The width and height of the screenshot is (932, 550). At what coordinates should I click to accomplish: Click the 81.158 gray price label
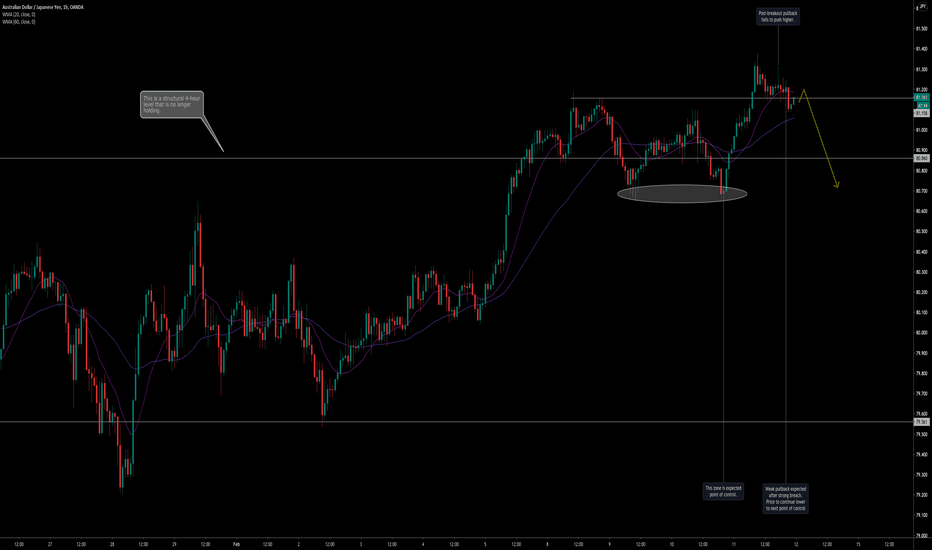[x=922, y=113]
